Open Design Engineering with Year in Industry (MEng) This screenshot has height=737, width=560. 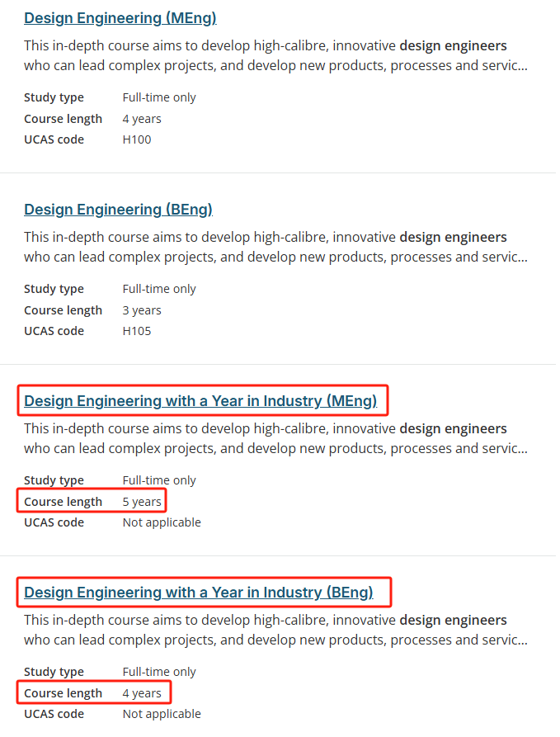200,401
